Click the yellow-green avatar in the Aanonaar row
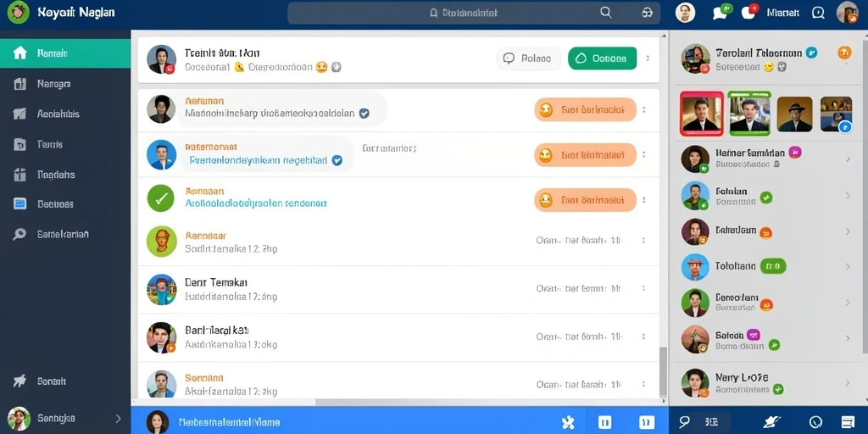 pyautogui.click(x=162, y=242)
